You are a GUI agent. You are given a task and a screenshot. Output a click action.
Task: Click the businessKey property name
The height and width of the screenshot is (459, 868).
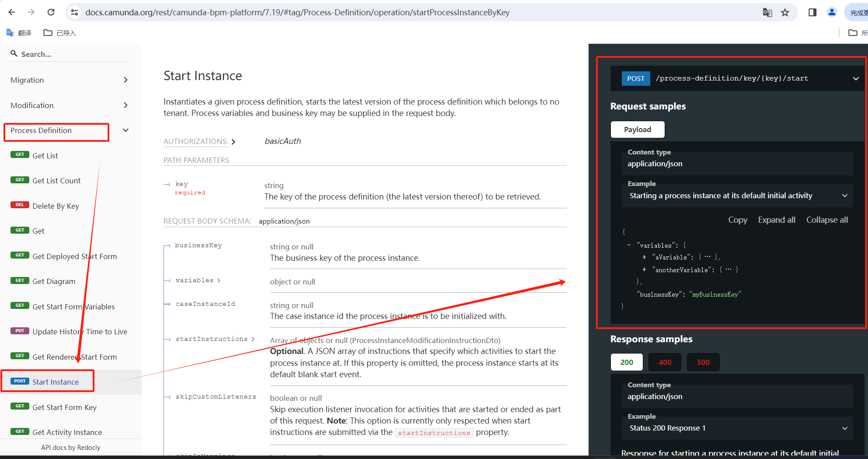(198, 245)
